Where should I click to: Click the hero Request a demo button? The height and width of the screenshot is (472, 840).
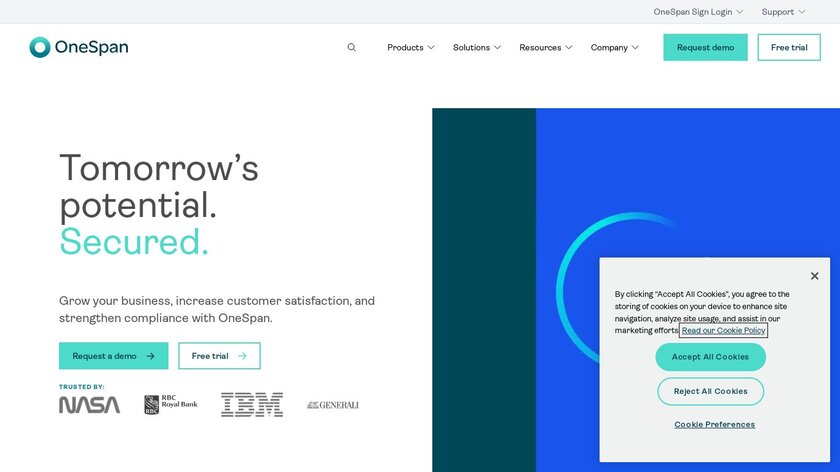pos(114,356)
